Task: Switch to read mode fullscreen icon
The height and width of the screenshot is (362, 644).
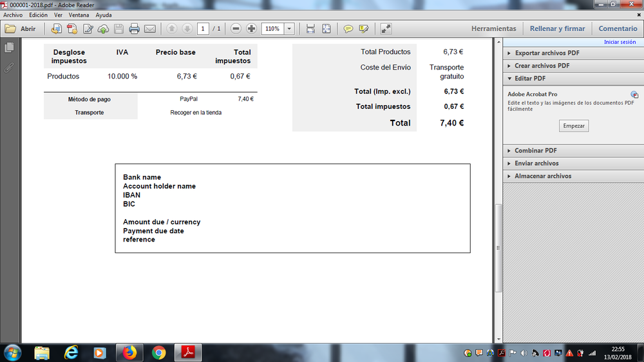Action: click(386, 29)
